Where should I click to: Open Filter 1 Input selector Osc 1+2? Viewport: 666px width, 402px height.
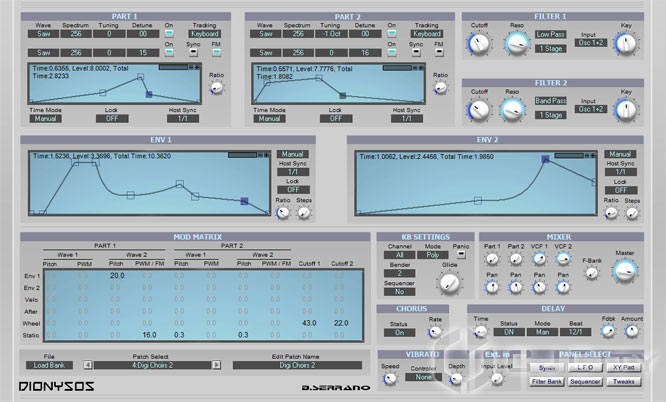click(591, 43)
